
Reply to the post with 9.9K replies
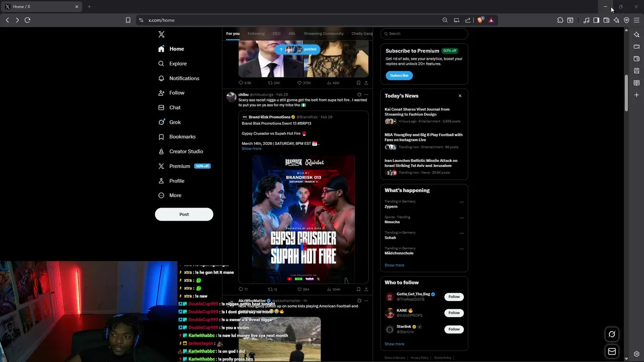tap(245, 82)
